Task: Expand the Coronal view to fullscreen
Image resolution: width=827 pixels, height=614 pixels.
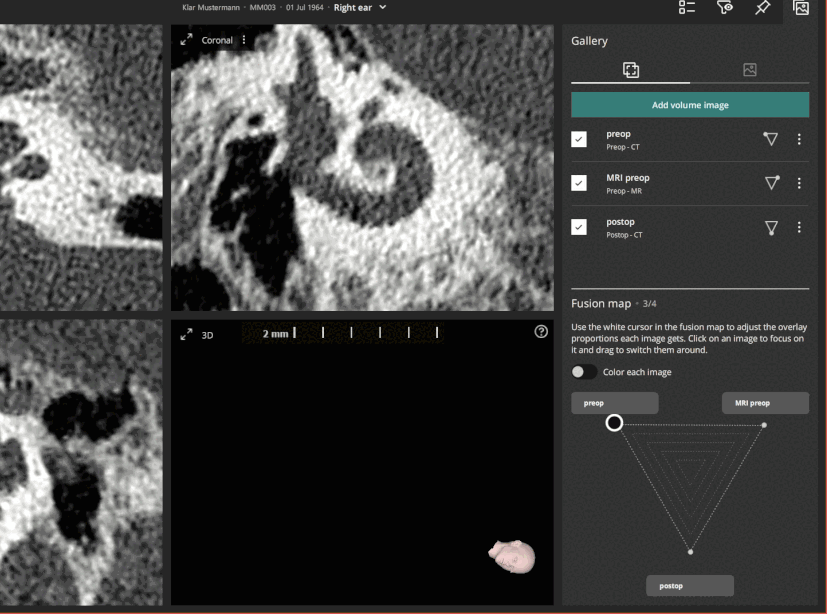Action: pyautogui.click(x=186, y=40)
